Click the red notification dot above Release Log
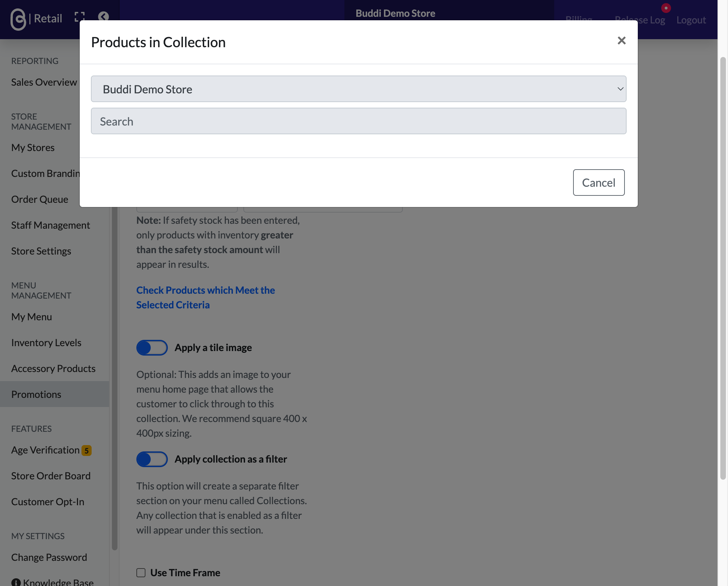 click(666, 8)
